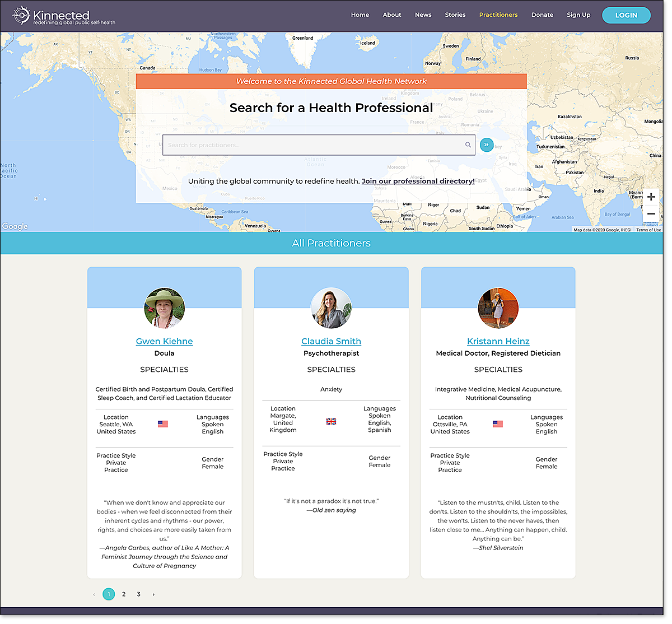This screenshot has height=624, width=672.
Task: Click the welcome banner text
Action: tap(332, 81)
